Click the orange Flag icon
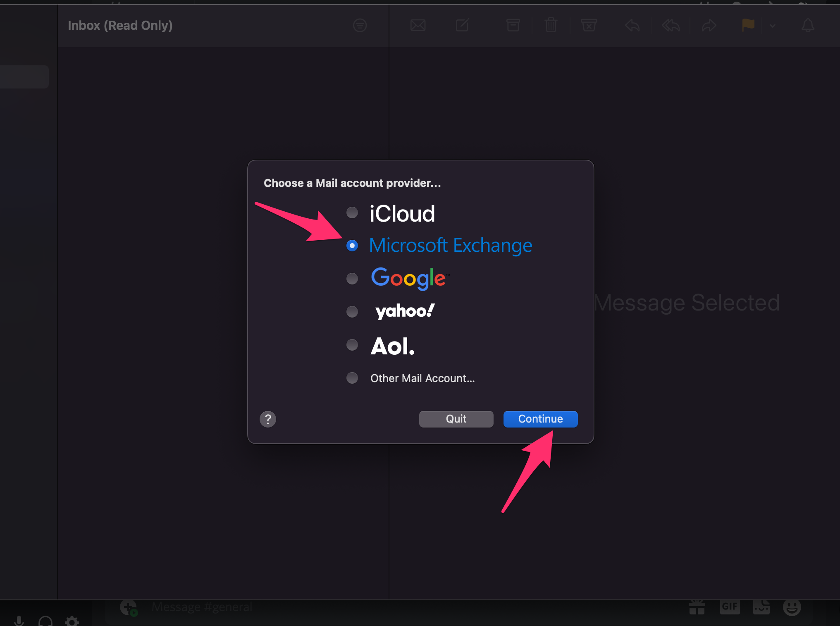Viewport: 840px width, 626px height. click(748, 26)
